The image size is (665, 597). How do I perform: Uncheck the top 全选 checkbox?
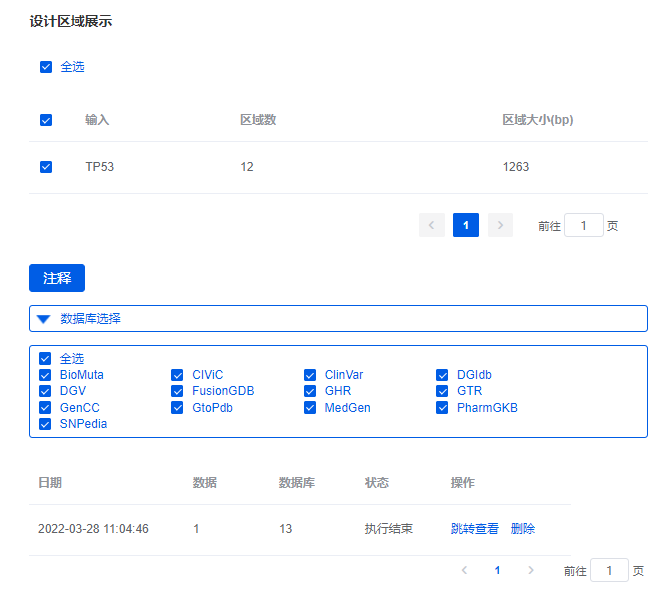tap(46, 67)
